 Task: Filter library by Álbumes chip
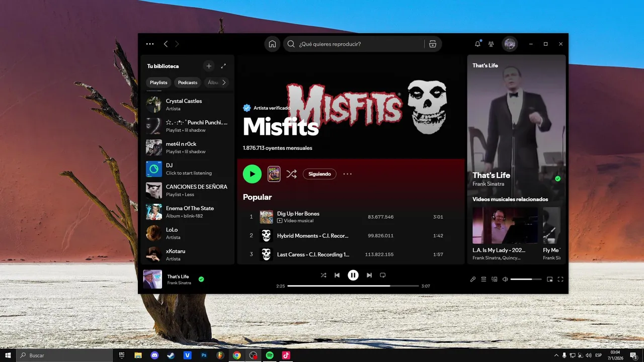click(212, 82)
